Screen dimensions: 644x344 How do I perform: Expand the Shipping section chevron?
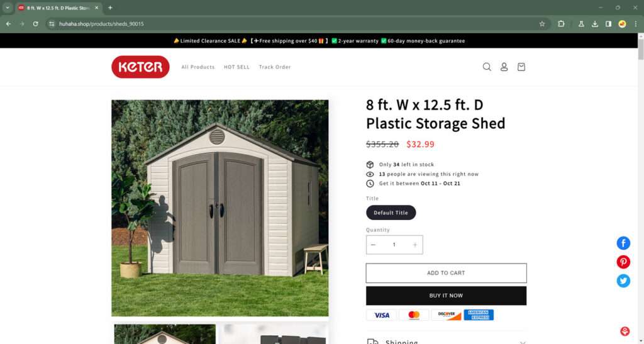point(522,342)
